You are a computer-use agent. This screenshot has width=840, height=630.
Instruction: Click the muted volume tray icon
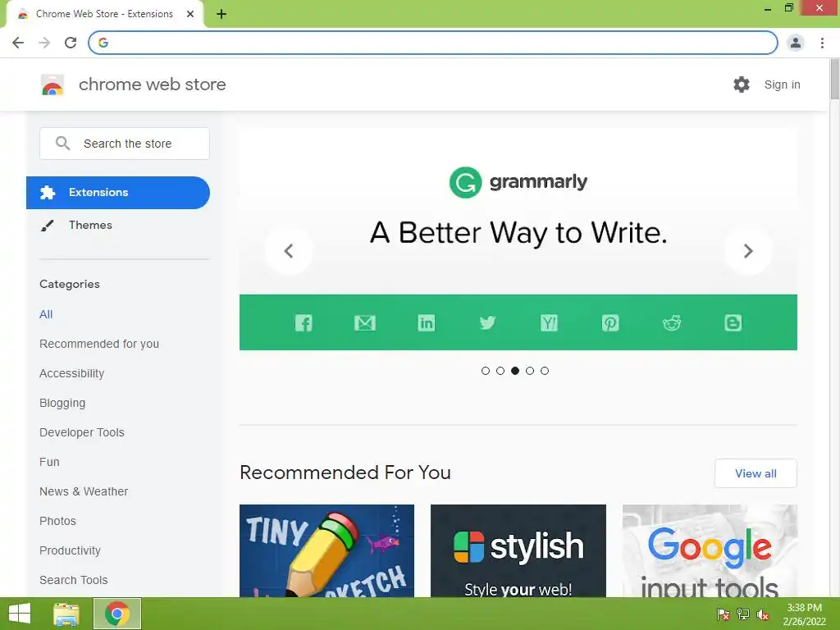coord(763,614)
